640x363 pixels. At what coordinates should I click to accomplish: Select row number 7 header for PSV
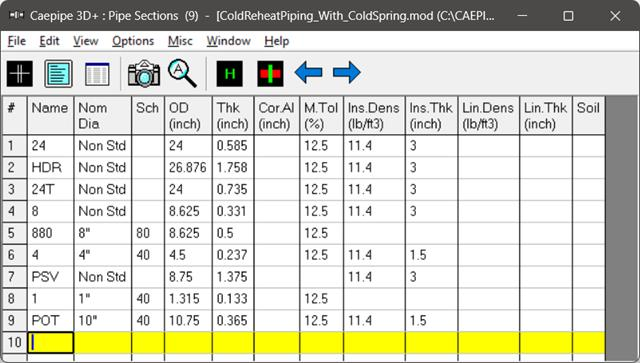pyautogui.click(x=14, y=277)
